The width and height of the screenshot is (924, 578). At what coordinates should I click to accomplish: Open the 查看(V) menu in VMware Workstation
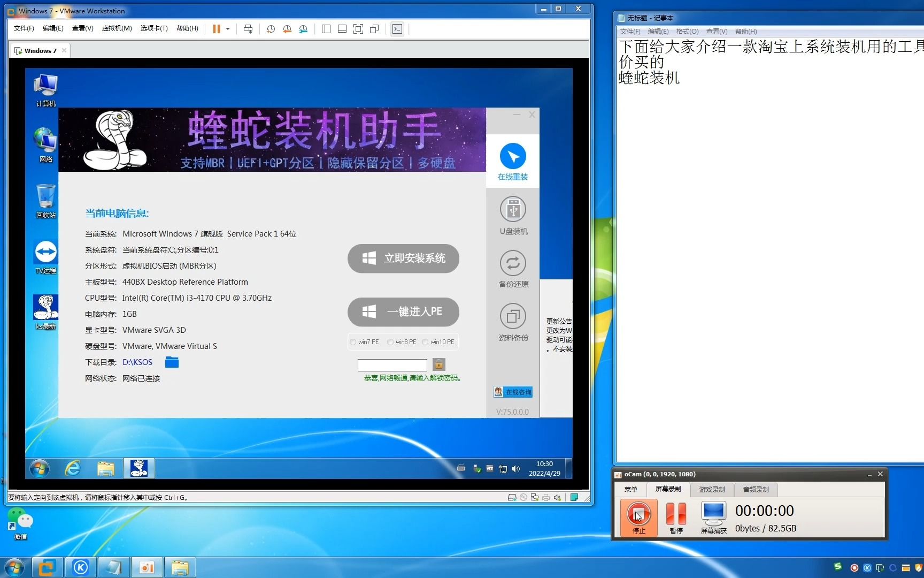(x=83, y=28)
